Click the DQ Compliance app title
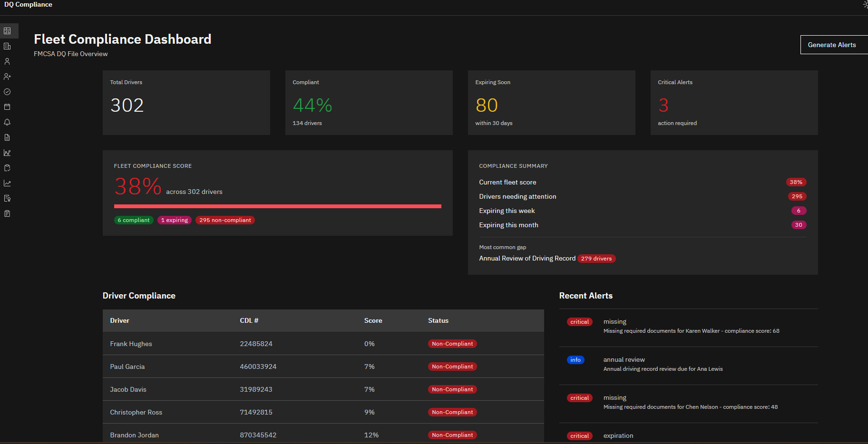This screenshot has width=868, height=444. pyautogui.click(x=28, y=4)
